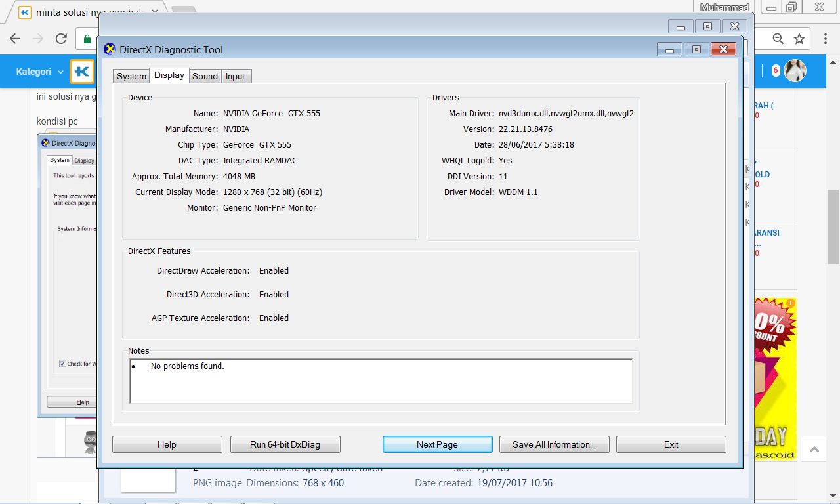Viewport: 840px width, 504px height.
Task: Click Direct3D Acceleration 'Enabled' value
Action: (274, 294)
